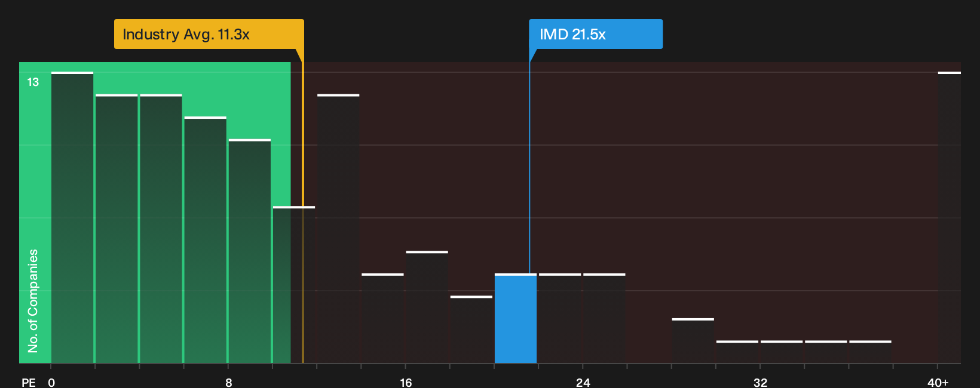Click the x-axis tick label 16
This screenshot has width=980, height=388.
[x=406, y=382]
